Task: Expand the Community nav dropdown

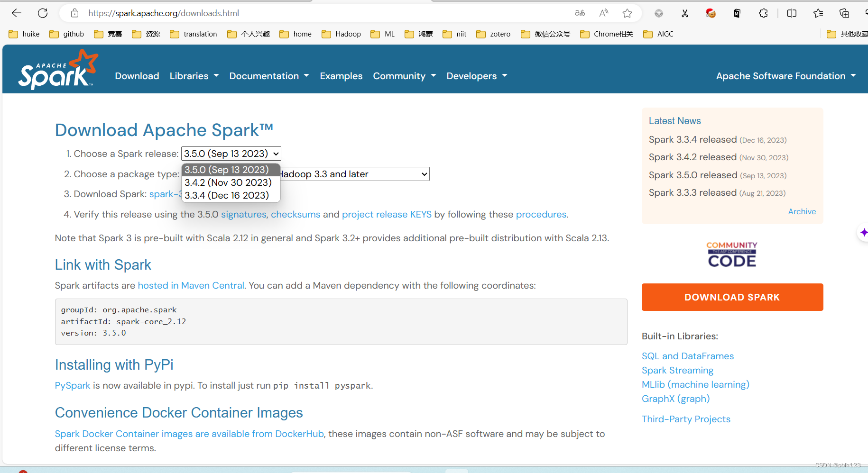Action: (404, 76)
